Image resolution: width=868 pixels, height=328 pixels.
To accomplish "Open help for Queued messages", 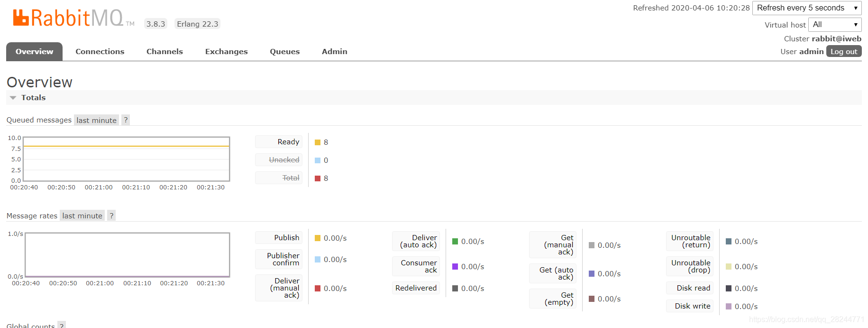I will point(126,120).
